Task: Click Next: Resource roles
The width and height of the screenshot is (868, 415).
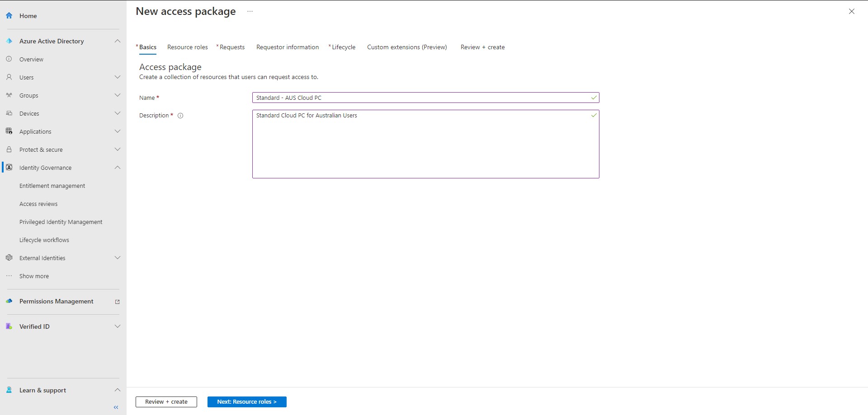Action: pos(246,401)
